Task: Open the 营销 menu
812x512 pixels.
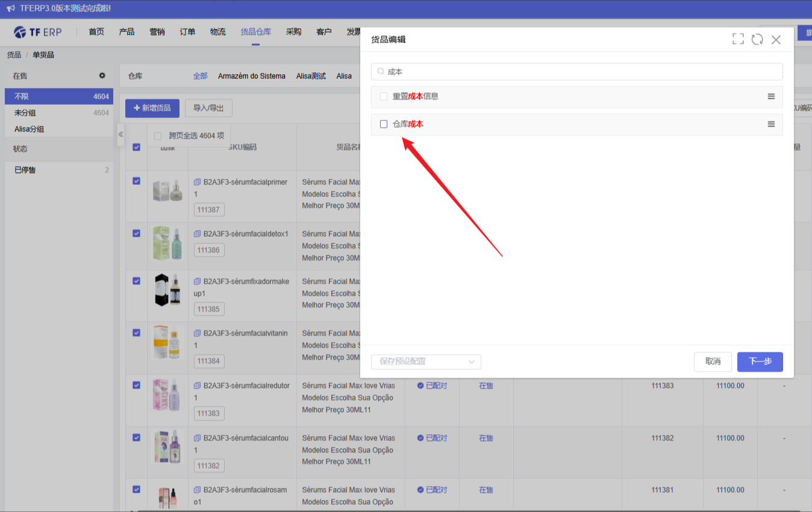Action: [157, 32]
